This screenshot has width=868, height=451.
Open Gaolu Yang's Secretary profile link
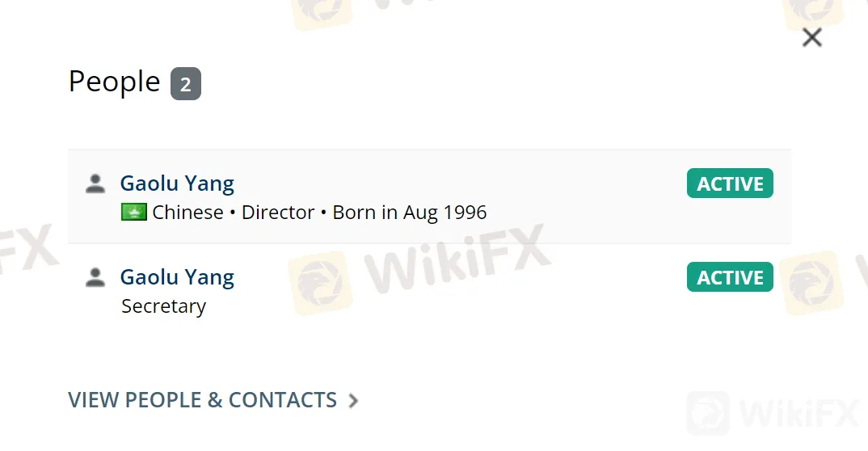177,277
